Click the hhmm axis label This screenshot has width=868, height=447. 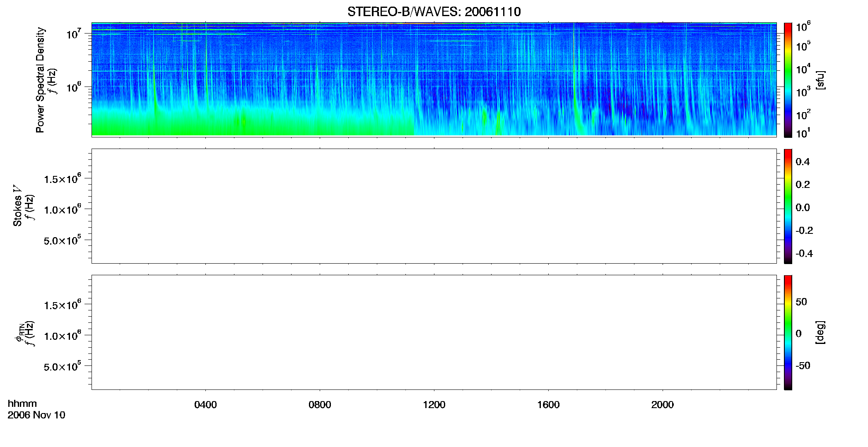tap(22, 404)
